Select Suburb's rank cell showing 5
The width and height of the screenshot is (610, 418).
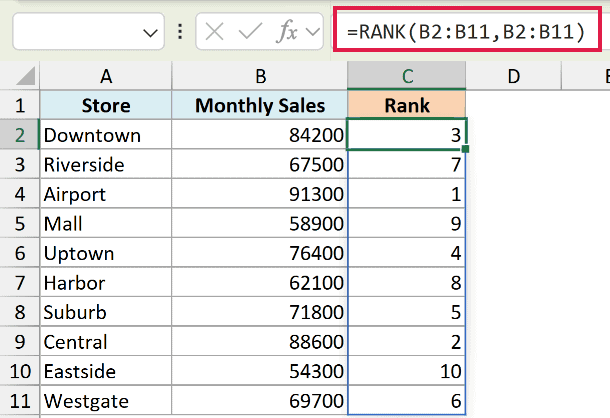(x=407, y=312)
